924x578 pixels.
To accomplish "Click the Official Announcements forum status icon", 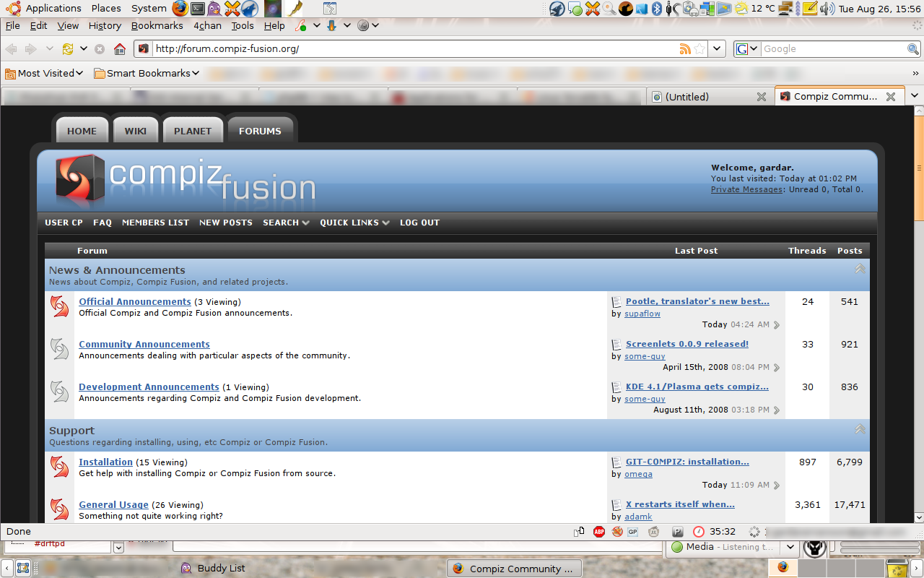I will click(x=59, y=307).
